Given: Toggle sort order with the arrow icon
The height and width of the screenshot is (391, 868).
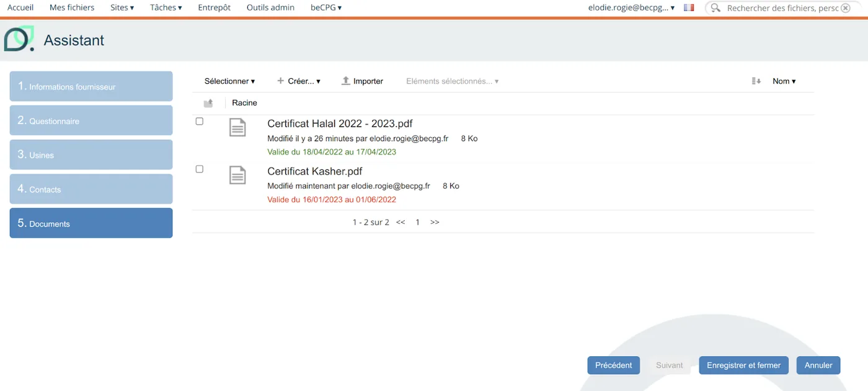Looking at the screenshot, I should [756, 81].
